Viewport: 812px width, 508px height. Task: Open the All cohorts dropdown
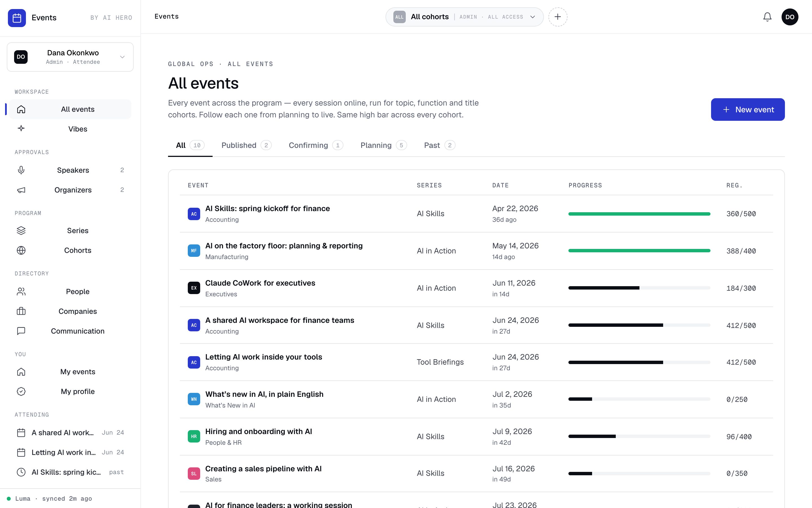(464, 17)
